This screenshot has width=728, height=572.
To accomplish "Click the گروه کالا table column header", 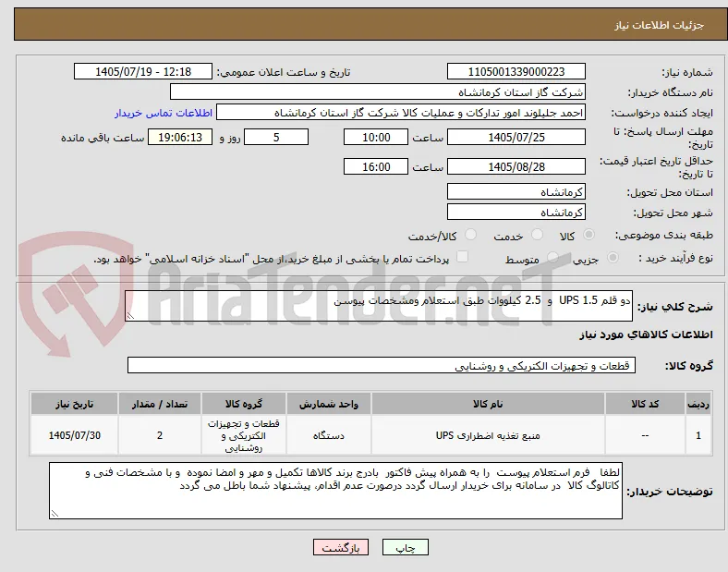I will coord(244,404).
